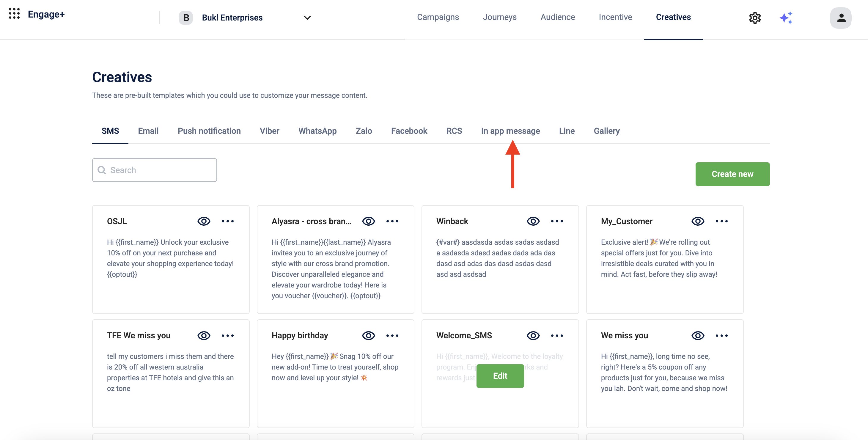Switch to the WhatsApp channel tab

[317, 131]
